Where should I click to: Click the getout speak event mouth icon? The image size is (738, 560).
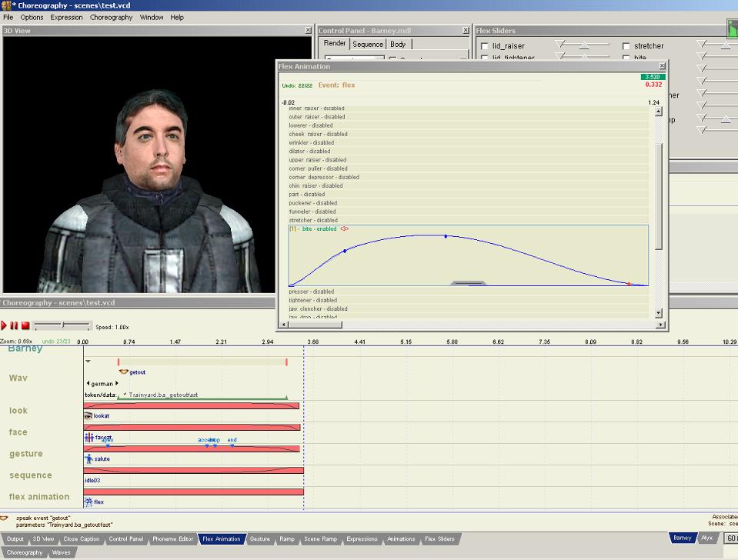coord(124,372)
